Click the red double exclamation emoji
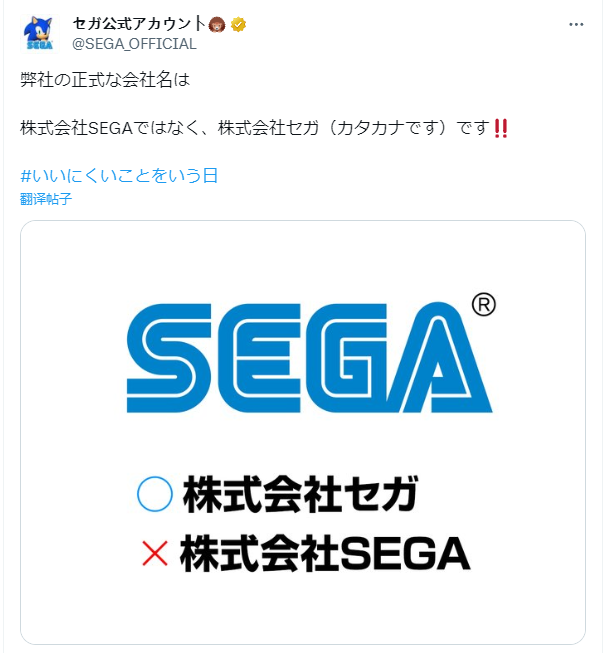The width and height of the screenshot is (604, 653). tap(502, 129)
